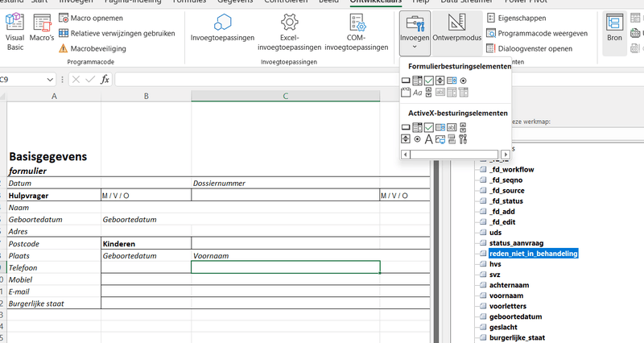Image resolution: width=644 pixels, height=343 pixels.
Task: Select voorletters in the XML tree
Action: coord(508,306)
